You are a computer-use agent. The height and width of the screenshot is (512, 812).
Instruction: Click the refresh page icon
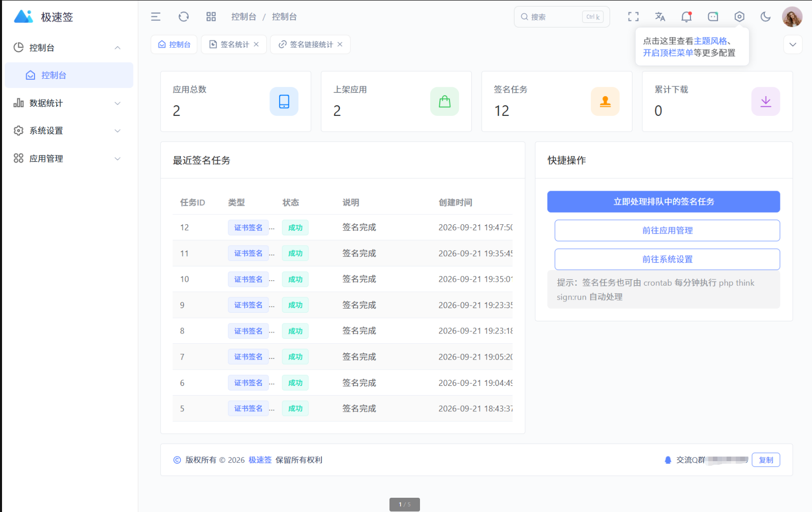pyautogui.click(x=184, y=17)
